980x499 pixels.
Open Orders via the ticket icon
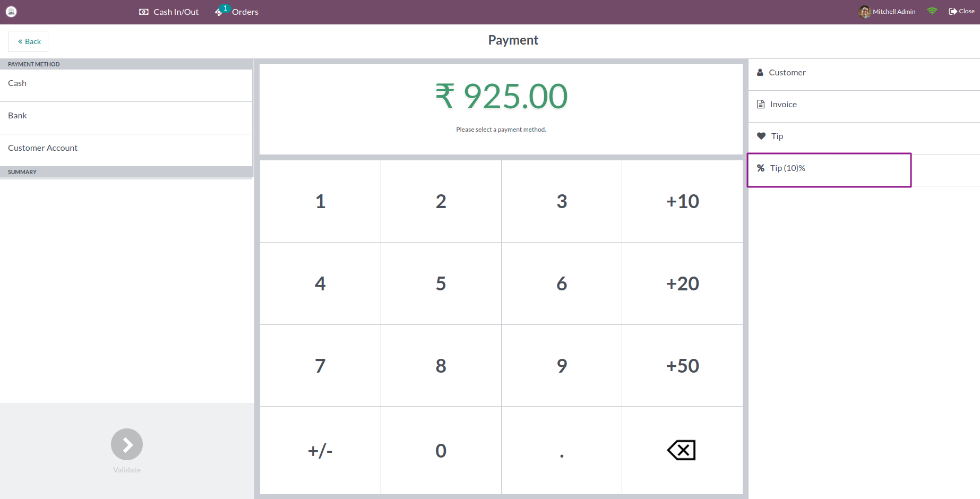coord(219,12)
